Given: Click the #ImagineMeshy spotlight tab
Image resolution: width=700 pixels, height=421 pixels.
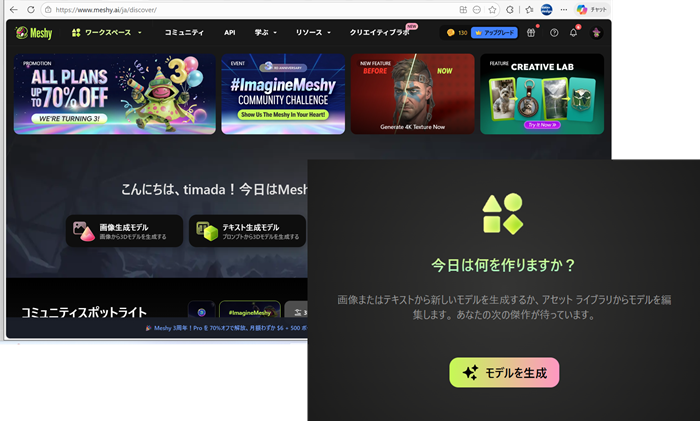Looking at the screenshot, I should [x=250, y=311].
